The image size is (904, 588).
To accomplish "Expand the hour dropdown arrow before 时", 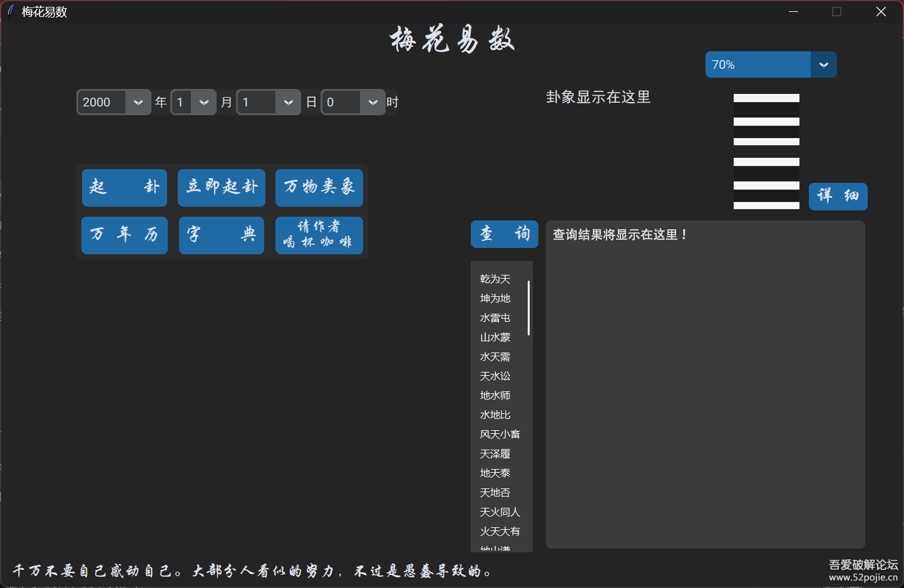I will click(372, 102).
